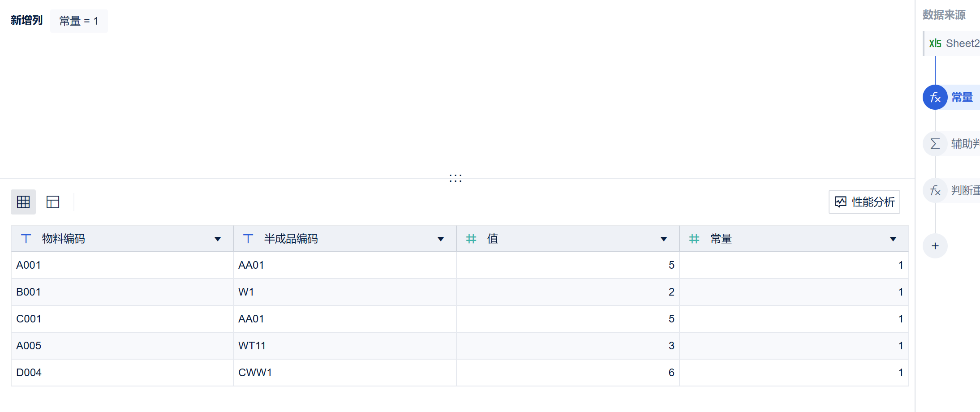
Task: Open the Sheet2 xls data source
Action: tap(952, 43)
